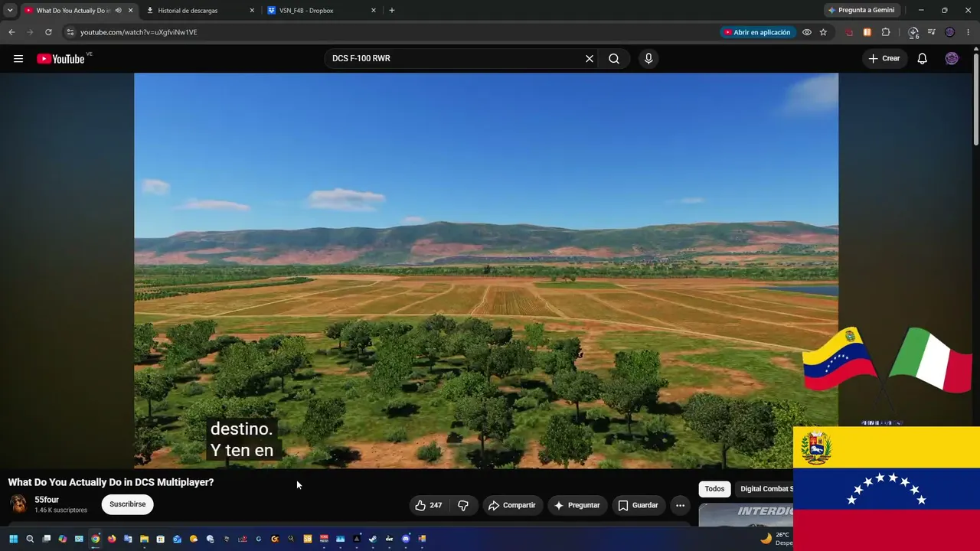Clear the search box text
Screen dimensions: 980x551
tap(590, 59)
